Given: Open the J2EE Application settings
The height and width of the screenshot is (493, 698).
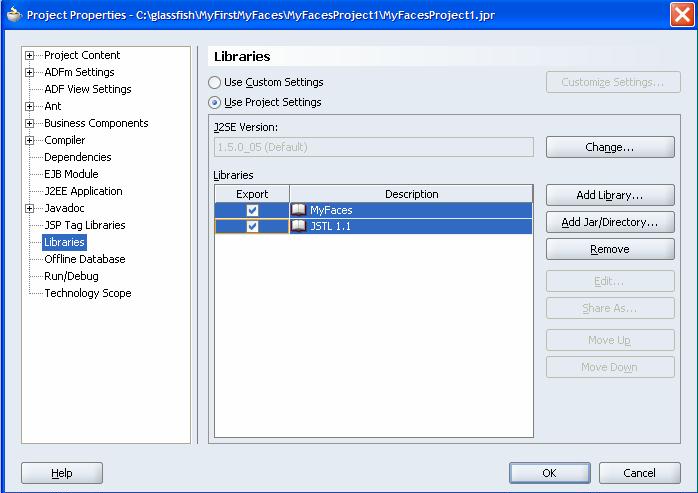Looking at the screenshot, I should coord(83,191).
